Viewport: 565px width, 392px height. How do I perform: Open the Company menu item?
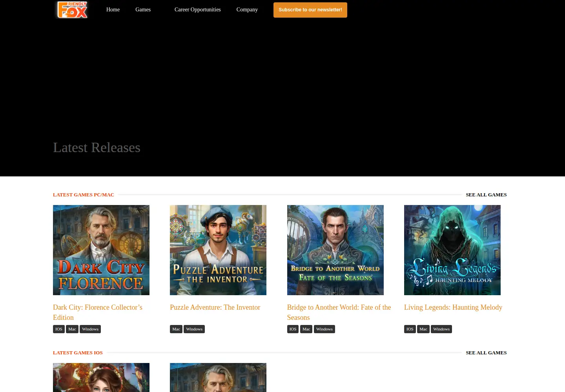[x=247, y=9]
